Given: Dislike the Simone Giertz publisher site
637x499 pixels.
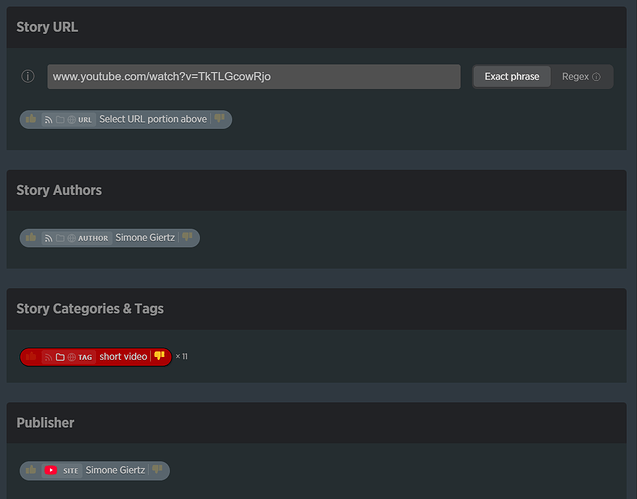Looking at the screenshot, I should click(x=158, y=470).
